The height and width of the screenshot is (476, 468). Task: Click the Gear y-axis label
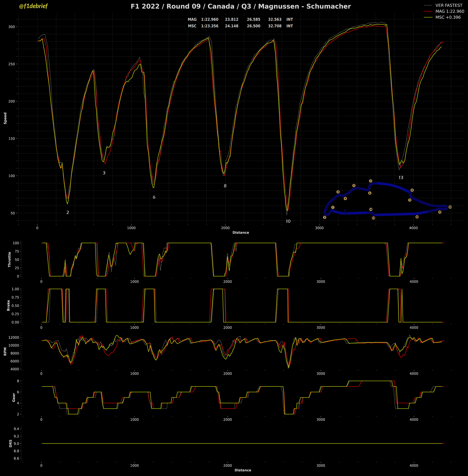14,397
